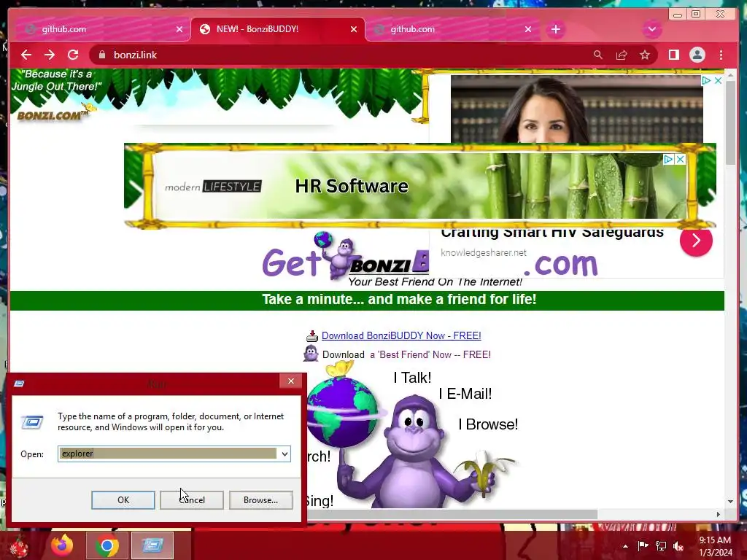Share this page via the share icon
The width and height of the screenshot is (747, 560).
coord(622,55)
